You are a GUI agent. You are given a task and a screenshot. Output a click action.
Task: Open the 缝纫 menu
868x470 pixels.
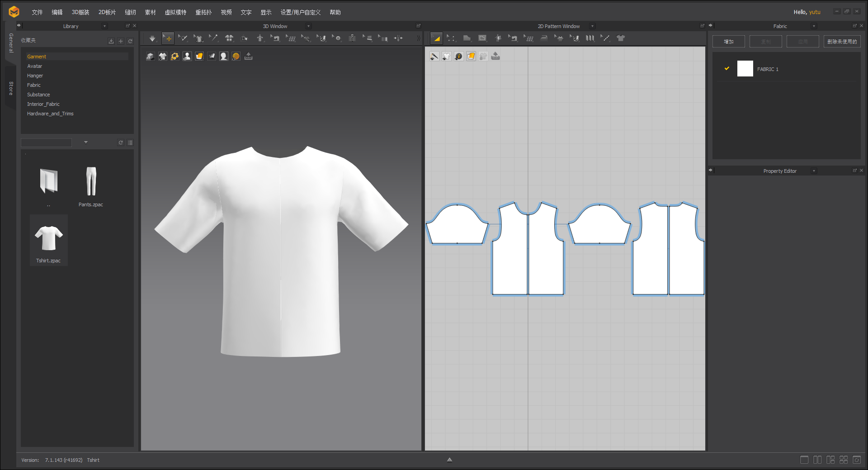click(130, 12)
